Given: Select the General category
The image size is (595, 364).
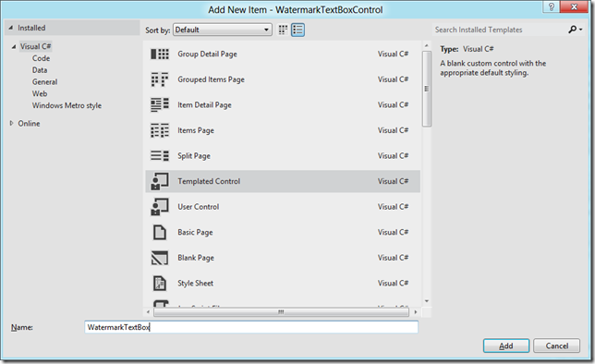Looking at the screenshot, I should (x=44, y=81).
